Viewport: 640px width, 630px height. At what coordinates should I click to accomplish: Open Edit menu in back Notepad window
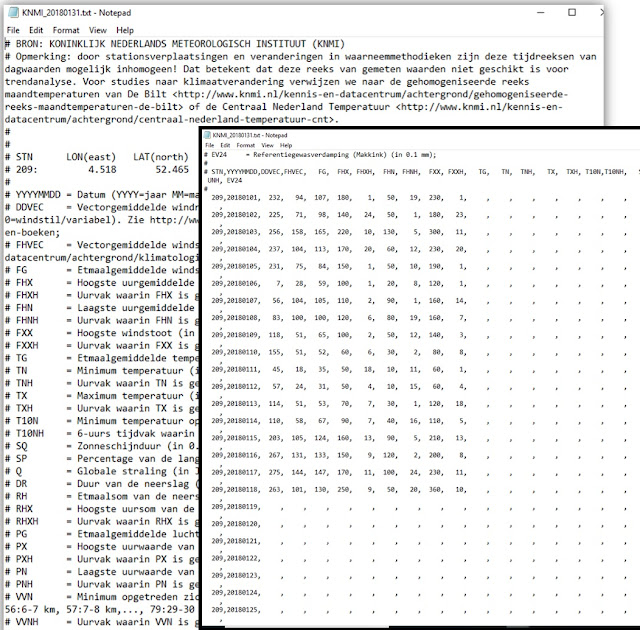36,30
